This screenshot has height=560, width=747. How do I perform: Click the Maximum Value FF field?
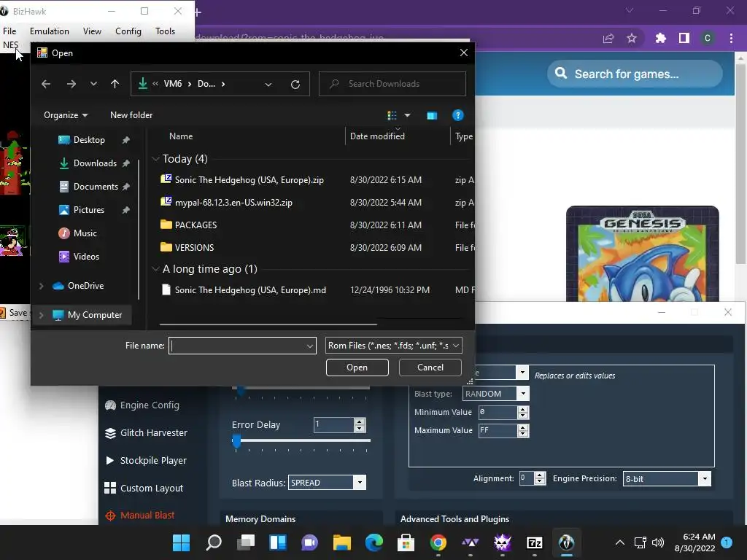(x=498, y=430)
